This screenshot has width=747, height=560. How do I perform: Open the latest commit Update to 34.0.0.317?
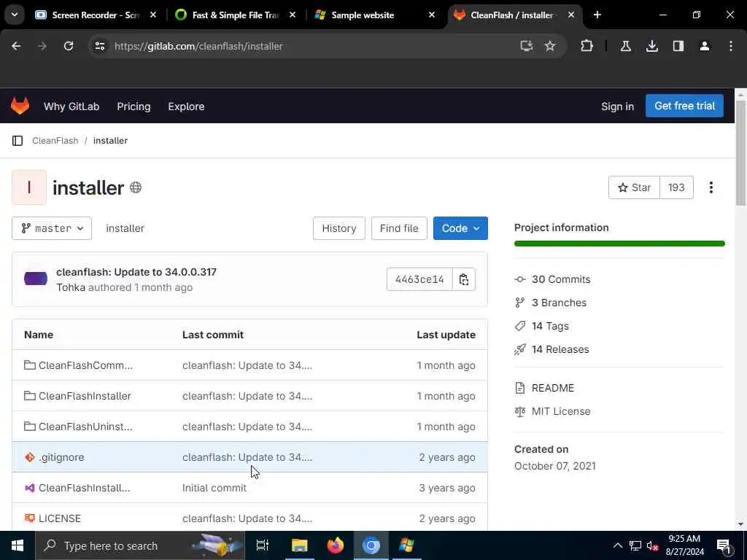tap(136, 272)
